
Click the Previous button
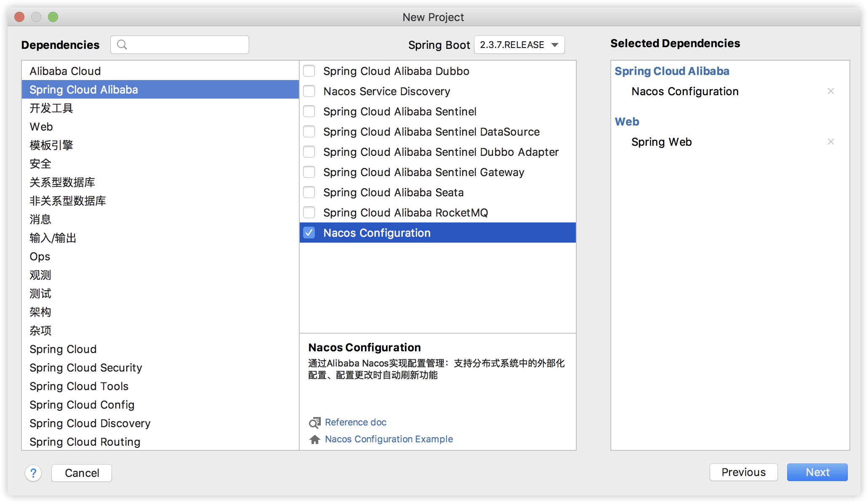743,472
